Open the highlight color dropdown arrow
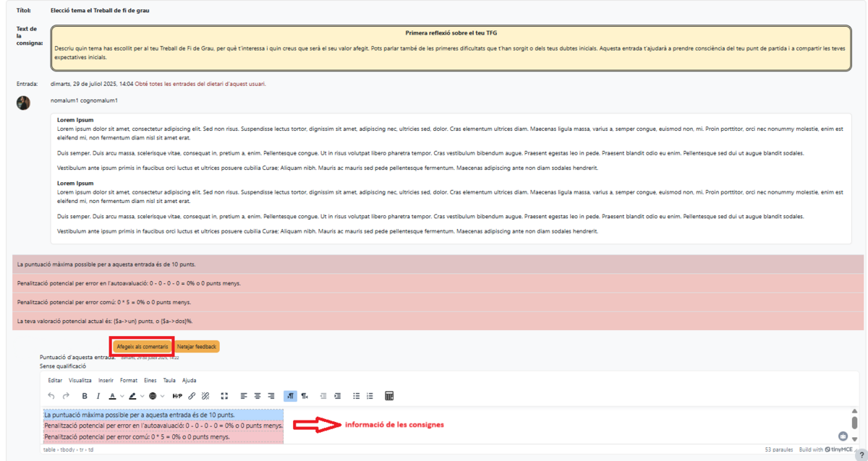This screenshot has height=461, width=868. click(142, 396)
